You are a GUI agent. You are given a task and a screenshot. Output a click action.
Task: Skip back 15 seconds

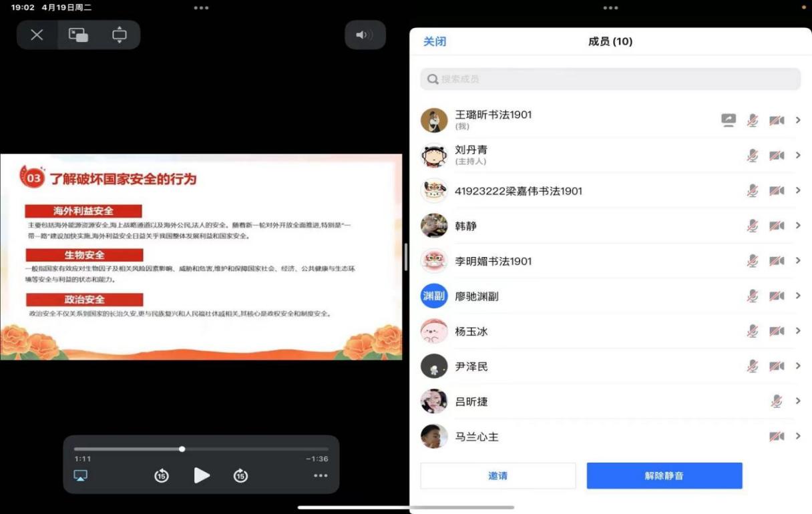tap(162, 475)
